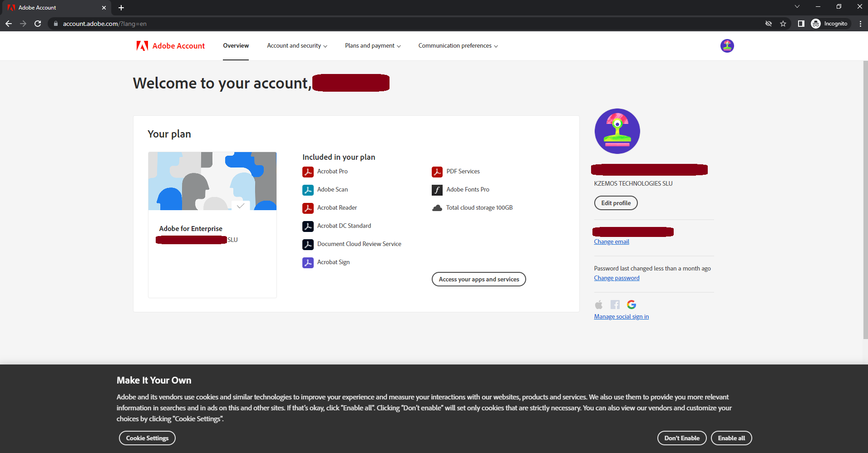Image resolution: width=868 pixels, height=453 pixels.
Task: Open the Plans and payment dropdown
Action: pos(372,45)
